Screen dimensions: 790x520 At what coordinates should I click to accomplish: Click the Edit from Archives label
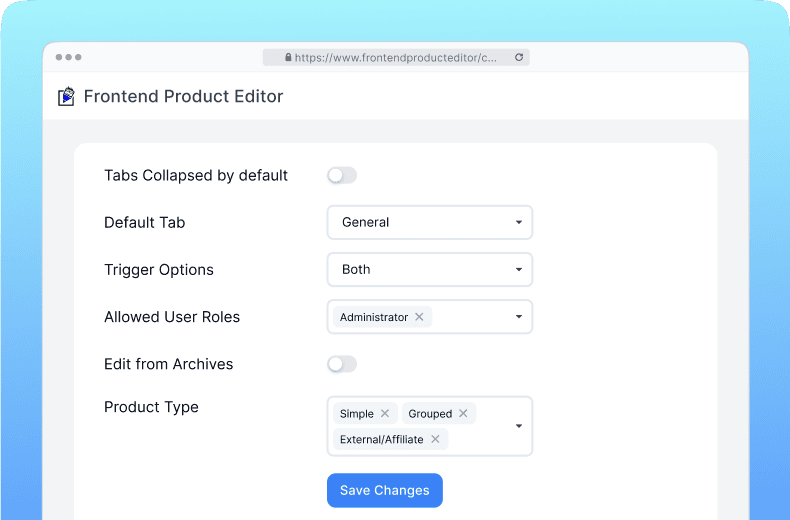[x=168, y=364]
